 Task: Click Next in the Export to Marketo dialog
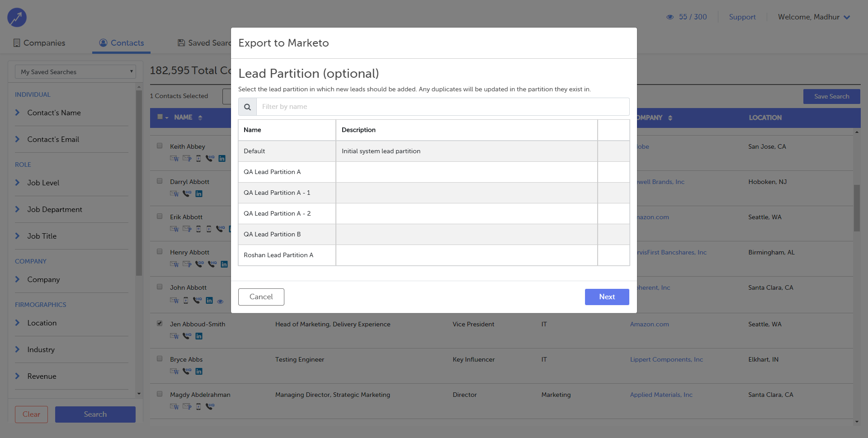607,297
